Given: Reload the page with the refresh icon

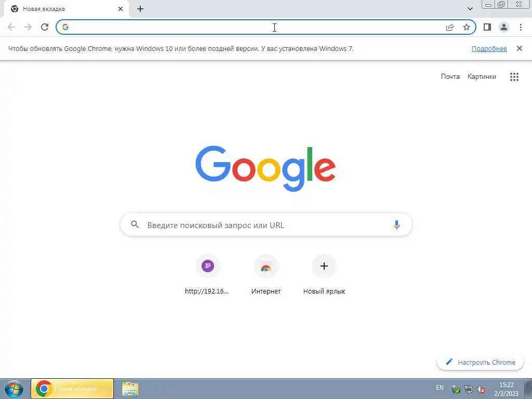Looking at the screenshot, I should (x=45, y=27).
